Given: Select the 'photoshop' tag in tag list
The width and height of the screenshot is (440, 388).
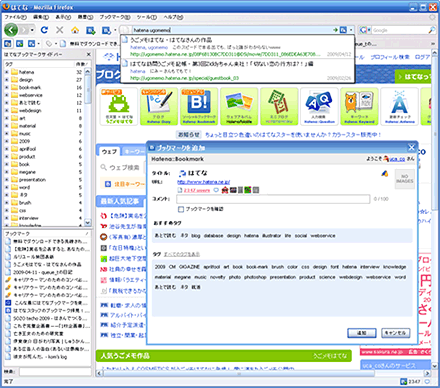Looking at the screenshot, I should [x=255, y=277].
